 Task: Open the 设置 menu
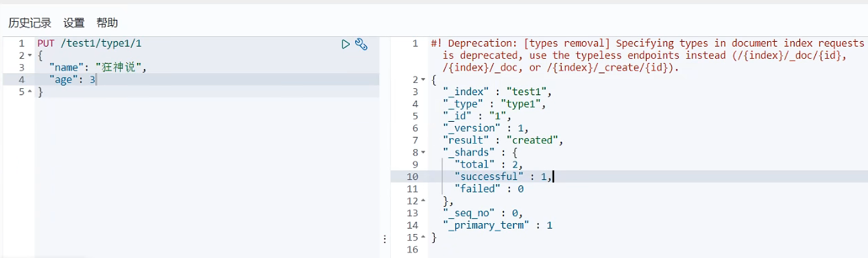coord(74,23)
